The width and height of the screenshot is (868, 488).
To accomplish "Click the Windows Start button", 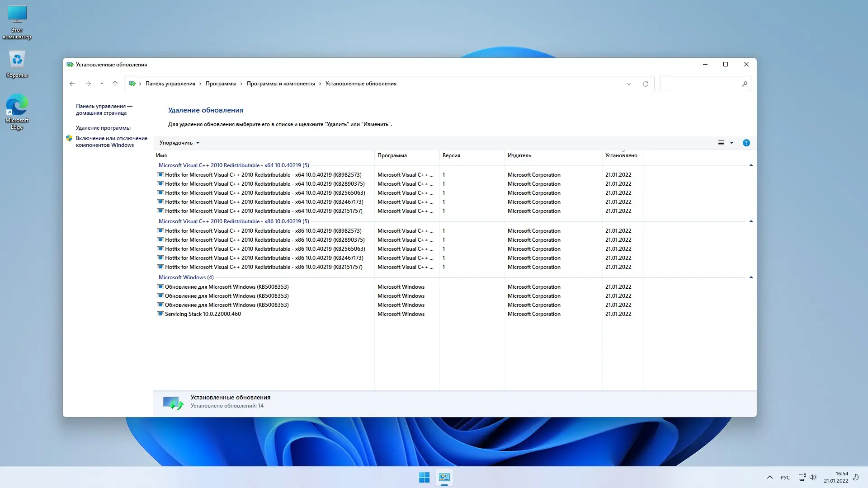I will [x=424, y=477].
